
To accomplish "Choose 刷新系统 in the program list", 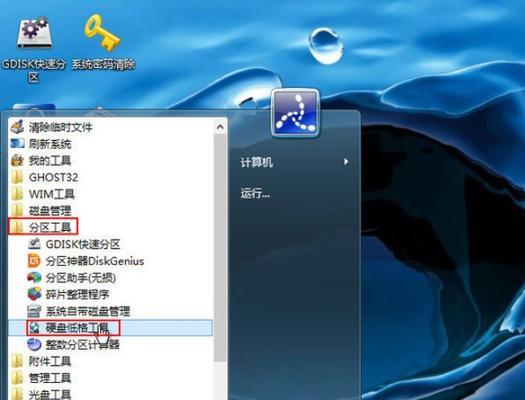I will 50,144.
